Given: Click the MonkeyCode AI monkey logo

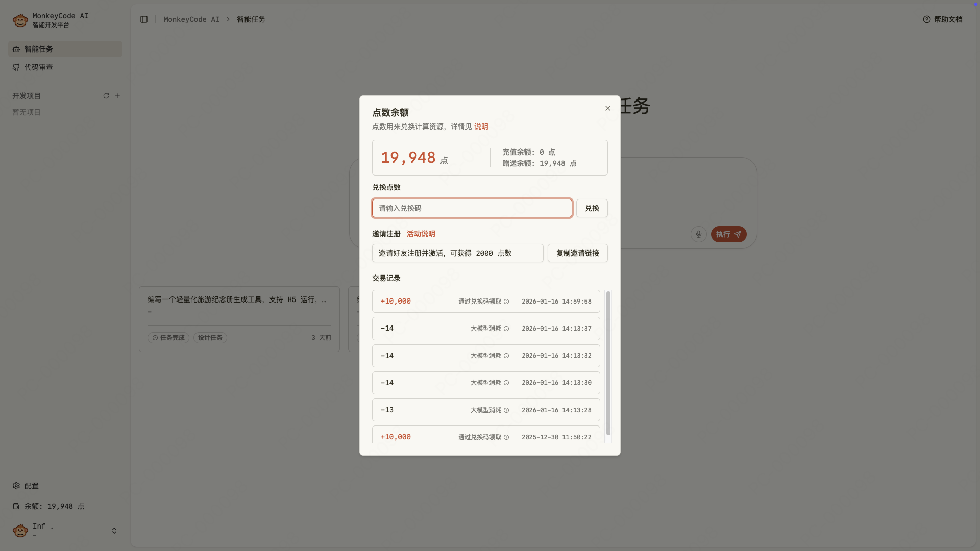Looking at the screenshot, I should tap(20, 20).
